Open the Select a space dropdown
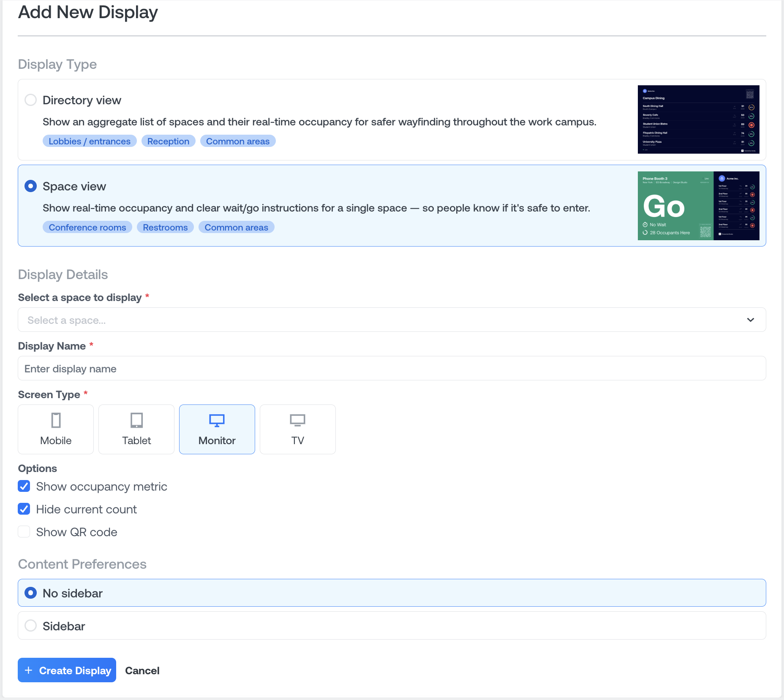 tap(392, 320)
